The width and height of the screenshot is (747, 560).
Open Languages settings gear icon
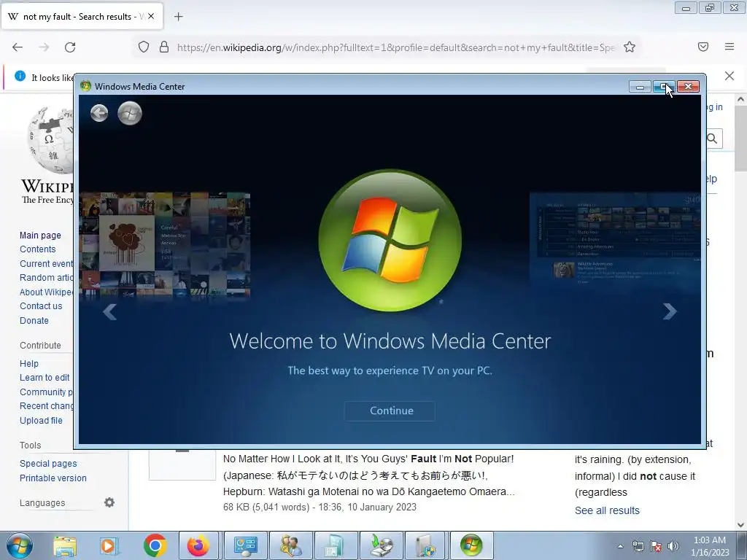coord(109,502)
